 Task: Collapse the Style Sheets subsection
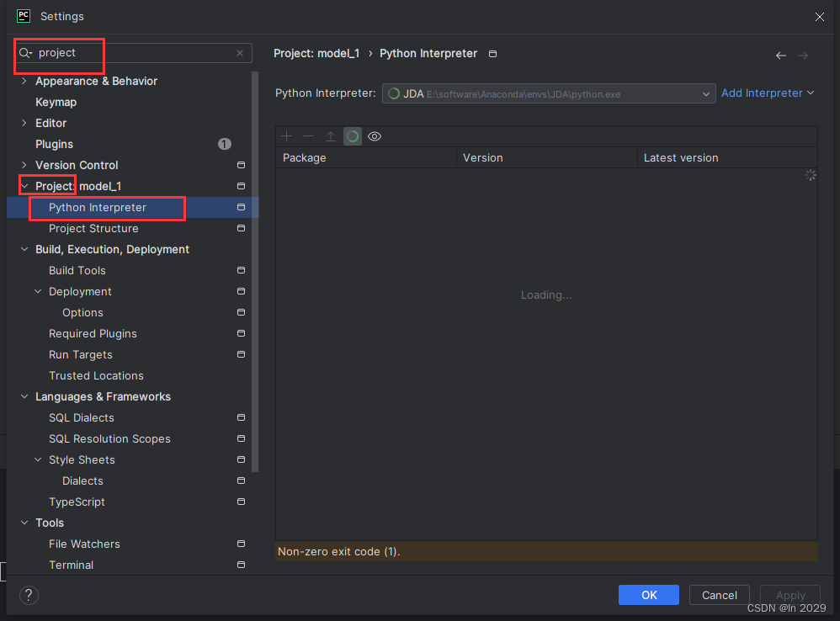[38, 459]
